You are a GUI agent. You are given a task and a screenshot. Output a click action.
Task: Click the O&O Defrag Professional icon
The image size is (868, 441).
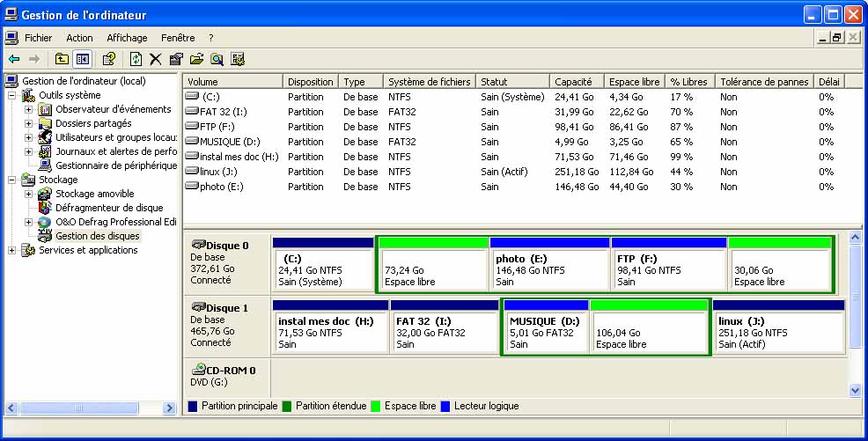tap(44, 222)
